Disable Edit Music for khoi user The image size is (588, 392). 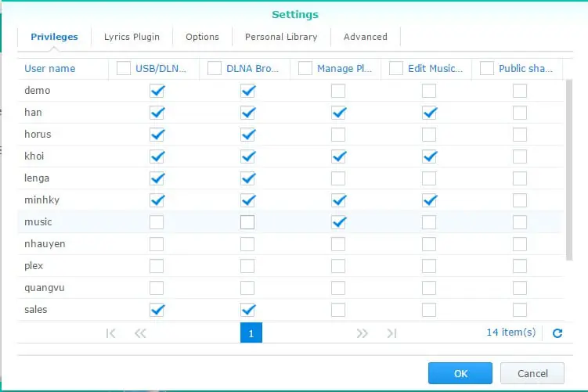point(429,156)
